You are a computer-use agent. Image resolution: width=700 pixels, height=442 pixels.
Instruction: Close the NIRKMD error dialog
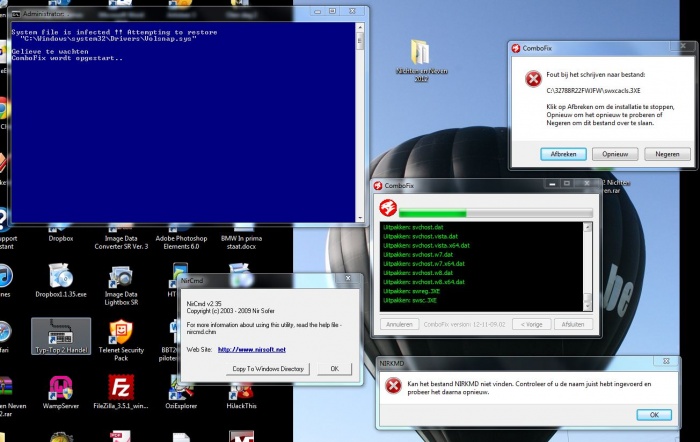pos(666,361)
